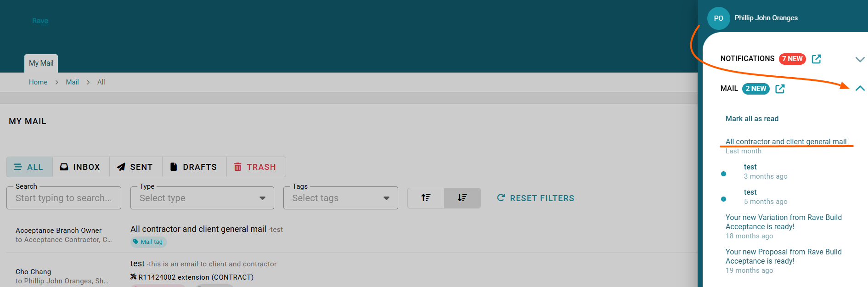The height and width of the screenshot is (287, 868).
Task: Click the Mail tag label
Action: (148, 242)
